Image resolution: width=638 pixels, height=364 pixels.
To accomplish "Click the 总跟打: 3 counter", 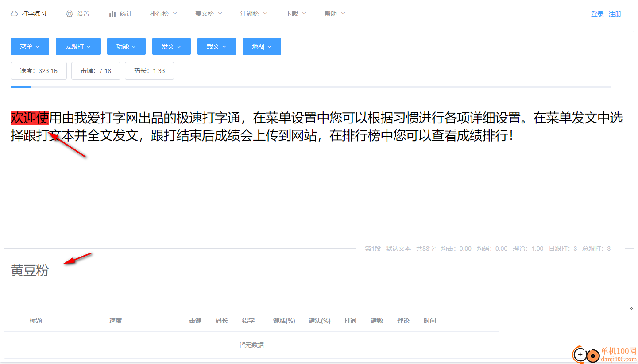I will 596,249.
